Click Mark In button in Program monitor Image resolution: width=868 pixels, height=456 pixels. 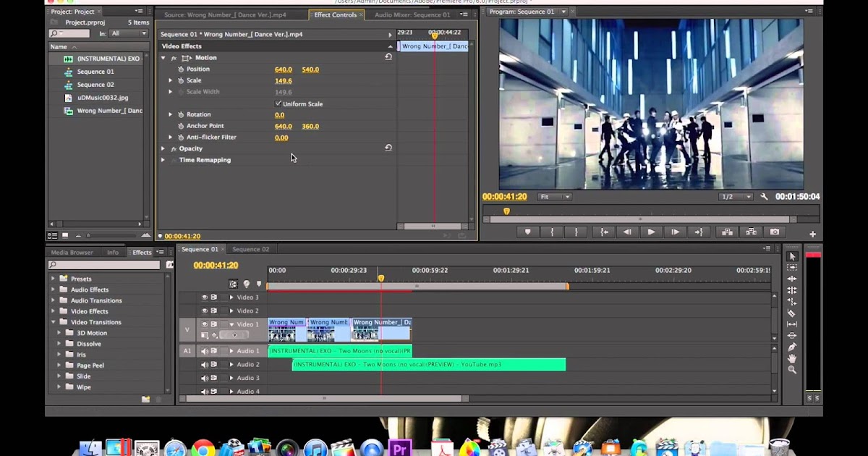click(x=553, y=232)
